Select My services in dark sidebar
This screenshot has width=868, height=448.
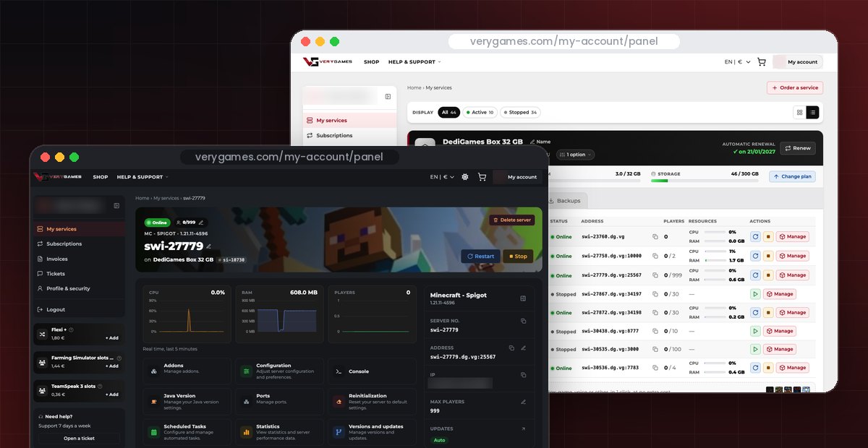coord(79,229)
